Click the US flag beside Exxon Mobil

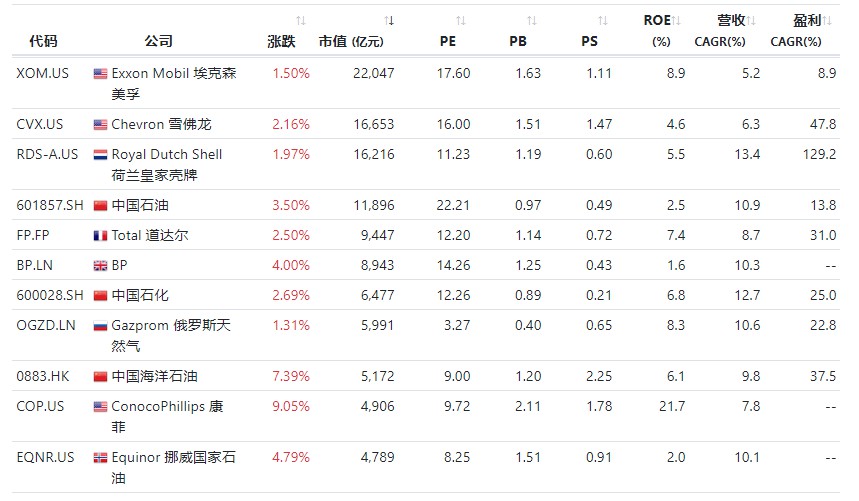click(100, 74)
